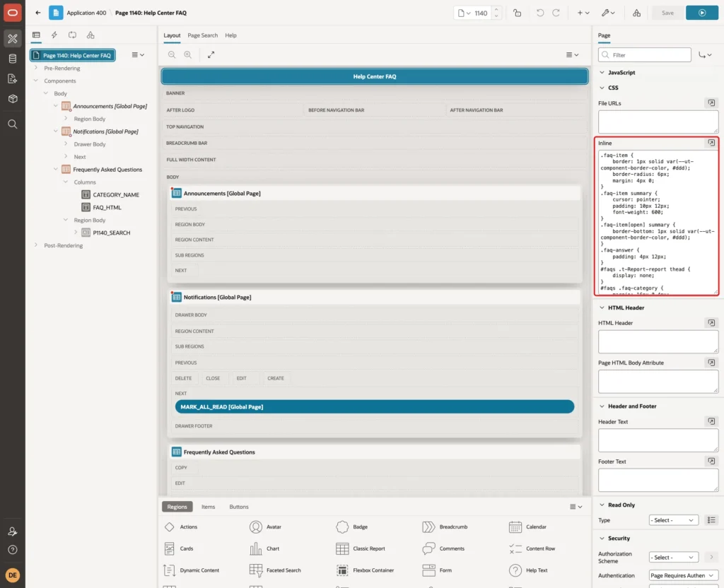This screenshot has height=588, width=724.
Task: Open SQL Workshop database icon in sidebar
Action: [13, 59]
